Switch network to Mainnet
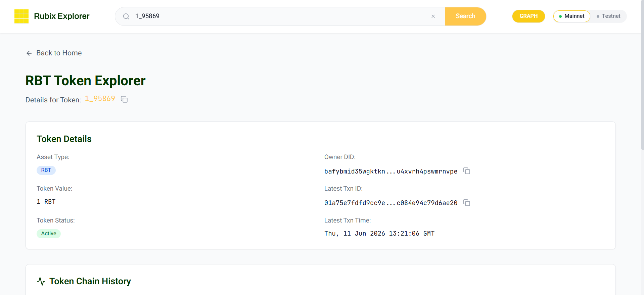Image resolution: width=644 pixels, height=295 pixels. (571, 16)
